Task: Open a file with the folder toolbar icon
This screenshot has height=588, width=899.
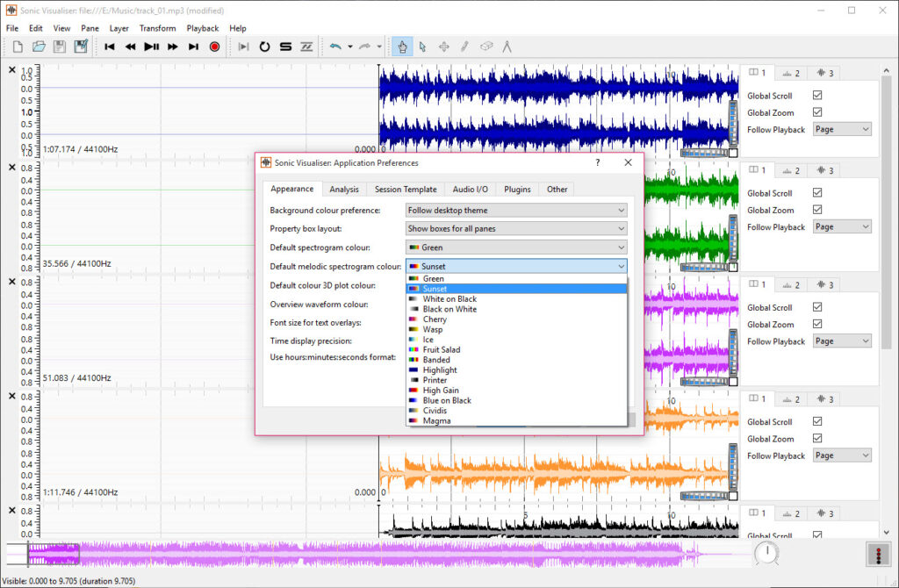Action: tap(39, 47)
